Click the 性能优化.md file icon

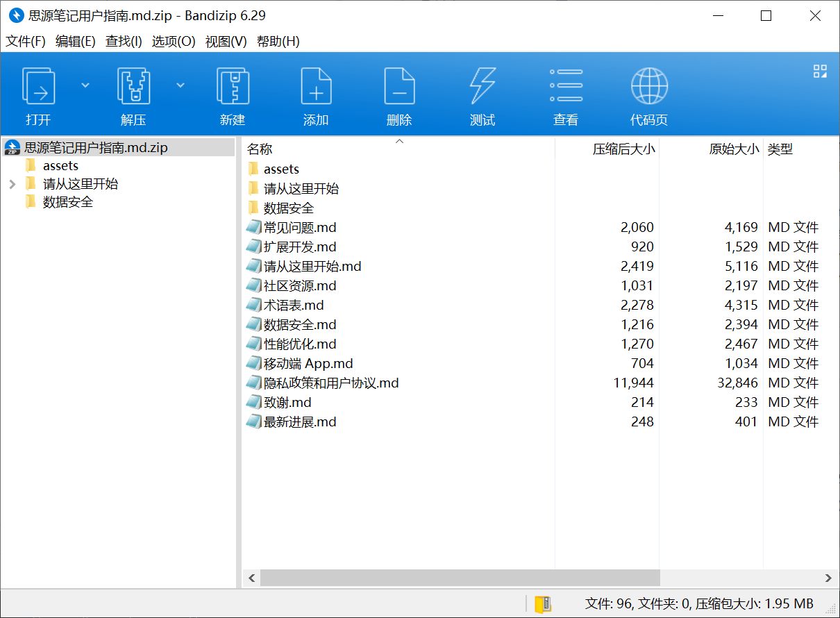click(x=254, y=344)
